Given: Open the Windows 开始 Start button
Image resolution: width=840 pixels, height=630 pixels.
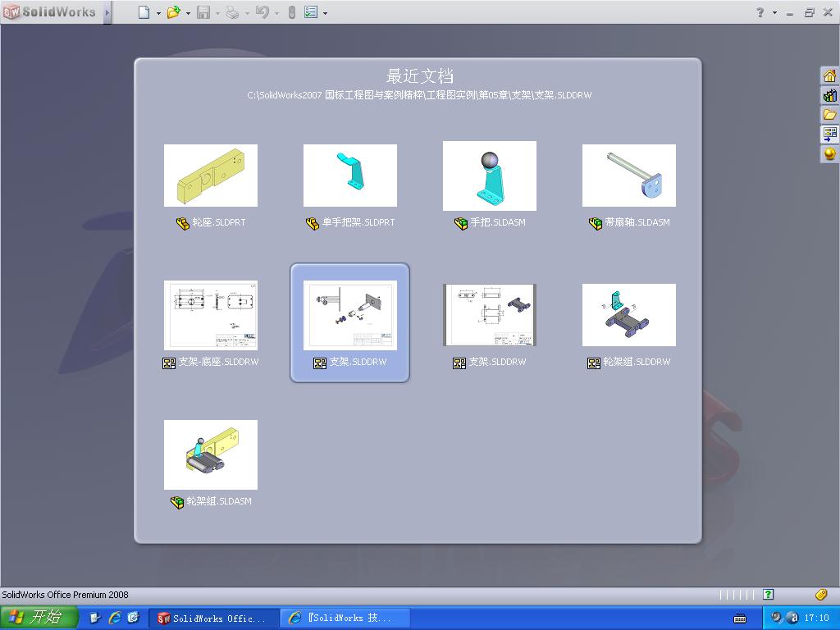Looking at the screenshot, I should (39, 618).
